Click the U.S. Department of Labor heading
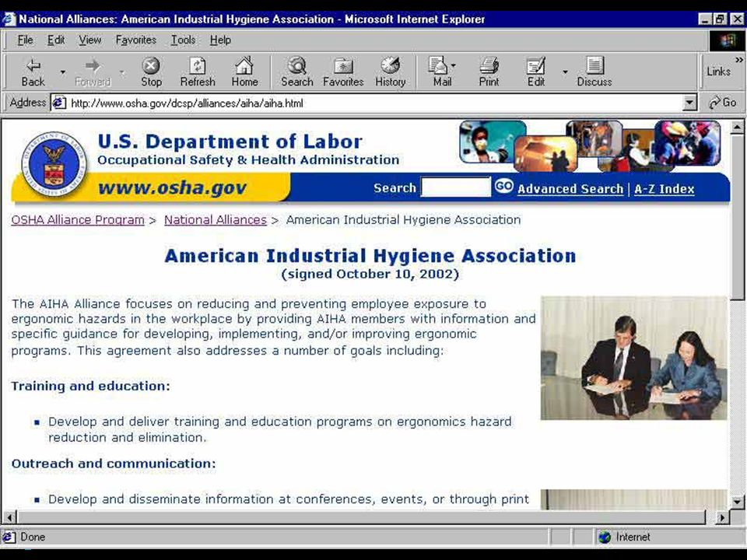 (230, 142)
